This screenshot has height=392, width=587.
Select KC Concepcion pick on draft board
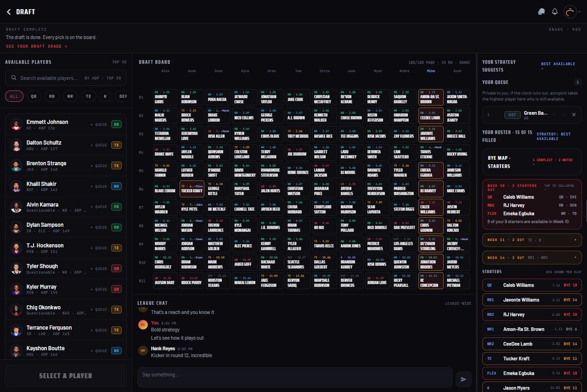click(431, 281)
